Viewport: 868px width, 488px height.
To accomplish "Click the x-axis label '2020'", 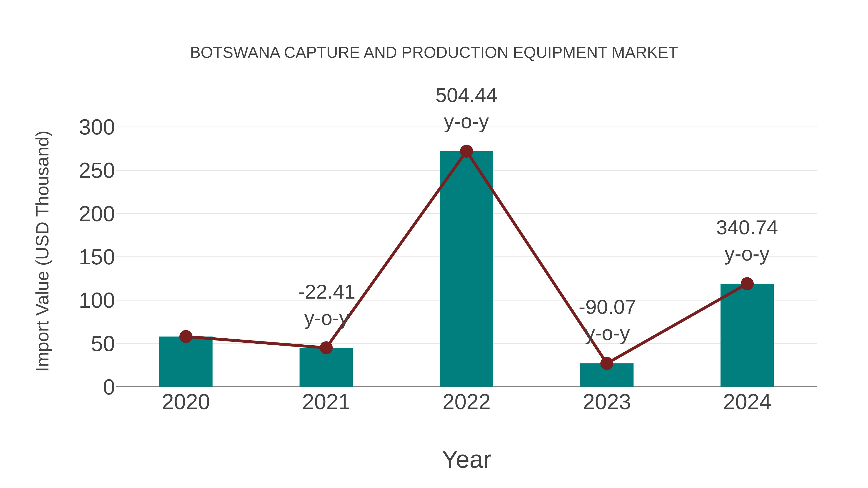I will pos(186,402).
